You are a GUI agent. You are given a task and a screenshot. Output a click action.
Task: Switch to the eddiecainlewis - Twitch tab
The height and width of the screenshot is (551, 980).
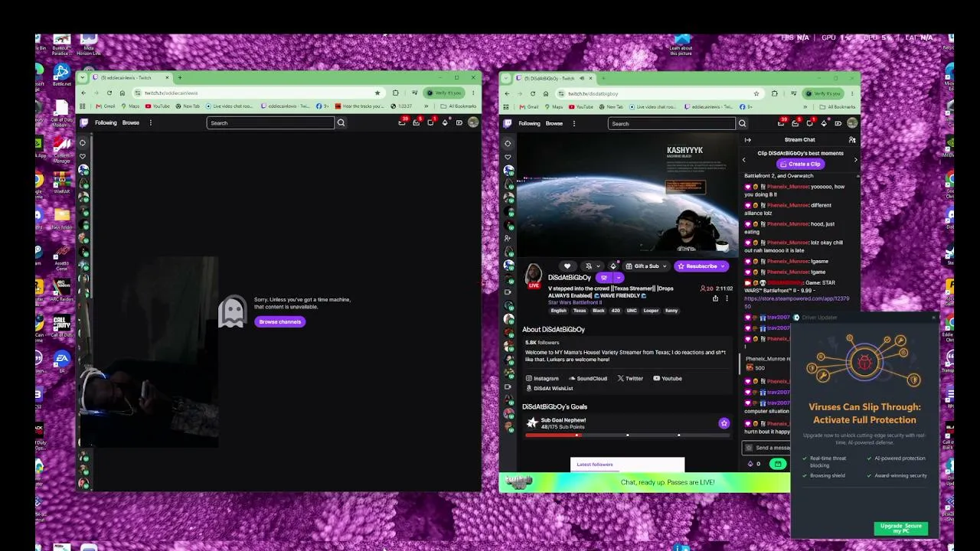click(x=130, y=77)
